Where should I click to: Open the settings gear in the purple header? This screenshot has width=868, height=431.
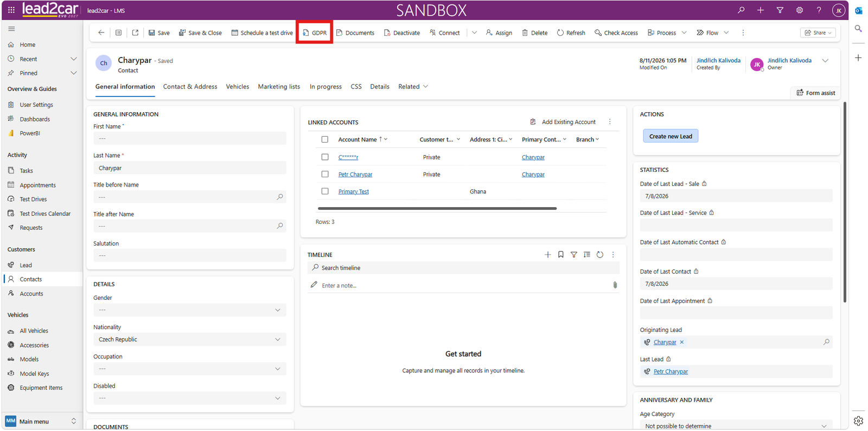(x=800, y=10)
